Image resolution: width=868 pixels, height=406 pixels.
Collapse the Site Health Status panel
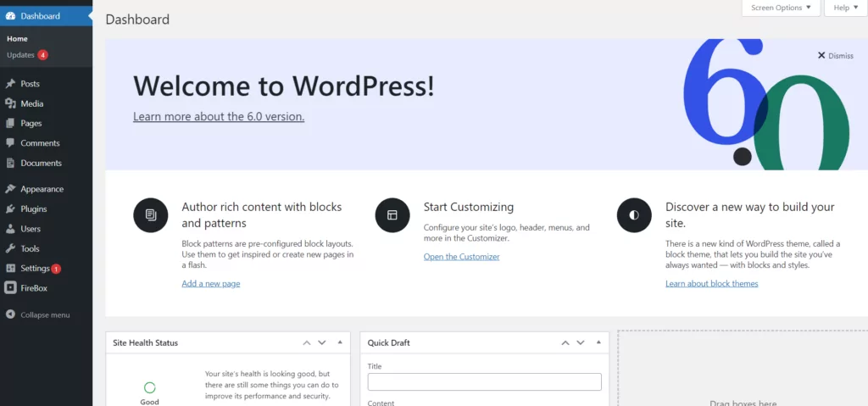tap(340, 342)
